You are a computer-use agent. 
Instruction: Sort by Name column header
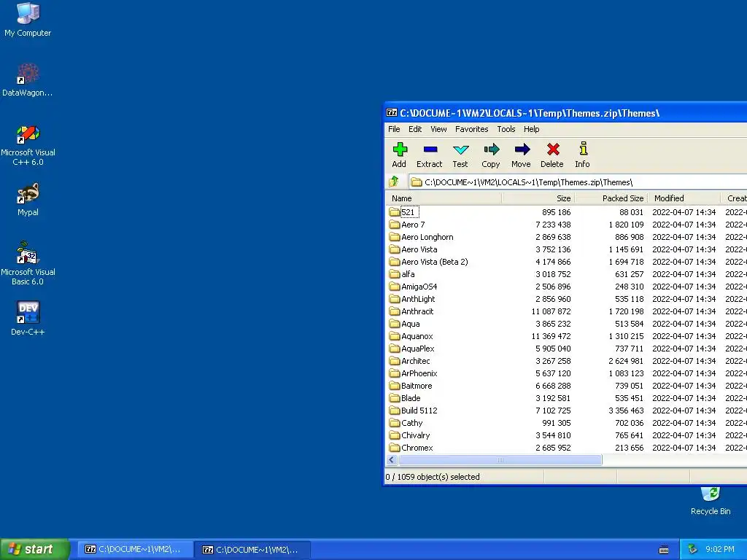[x=444, y=198]
